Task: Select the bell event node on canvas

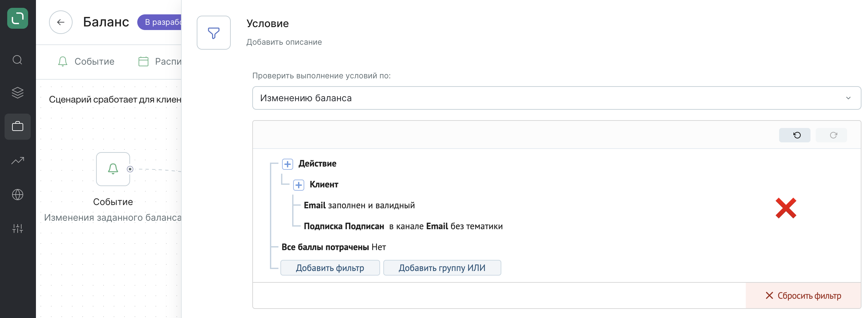Action: point(113,169)
